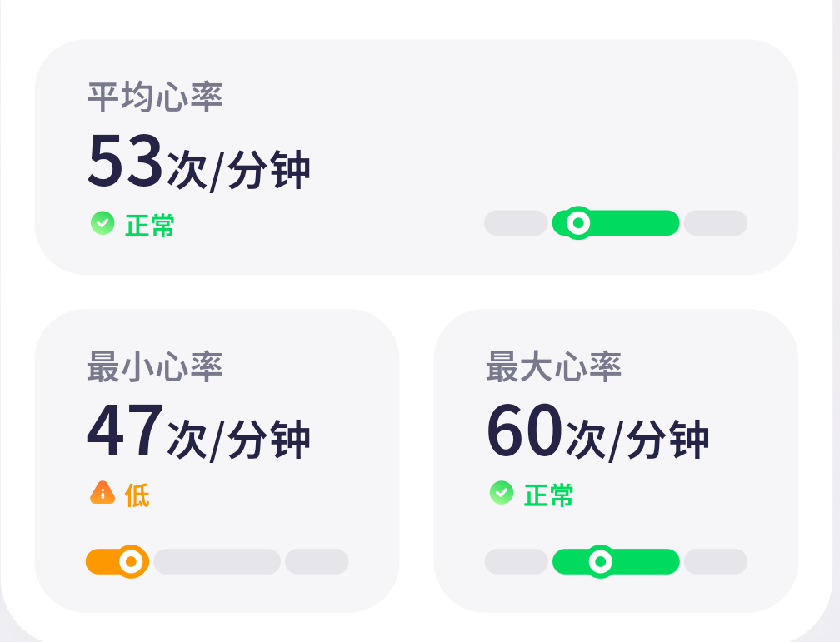Click the green checkmark icon under average heart rate
Viewport: 840px width, 642px height.
point(102,223)
